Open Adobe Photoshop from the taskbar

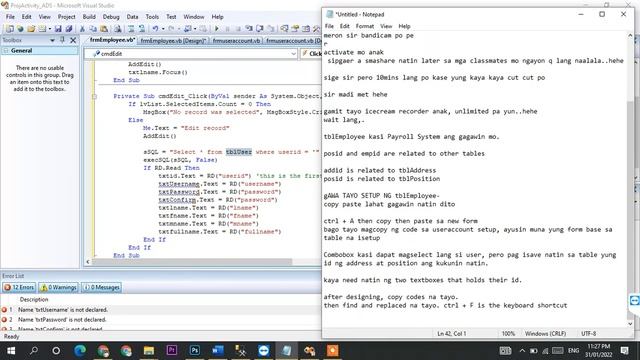click(x=195, y=351)
